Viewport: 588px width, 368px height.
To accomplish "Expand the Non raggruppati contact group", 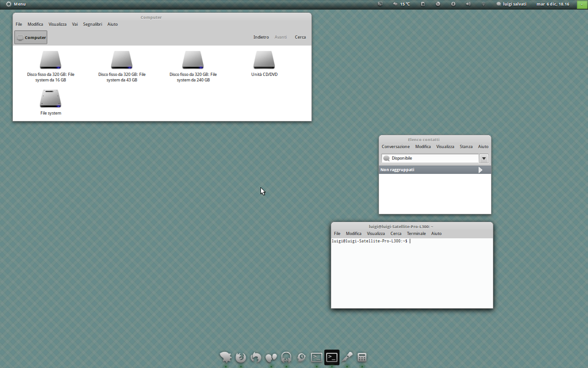I will [x=435, y=170].
